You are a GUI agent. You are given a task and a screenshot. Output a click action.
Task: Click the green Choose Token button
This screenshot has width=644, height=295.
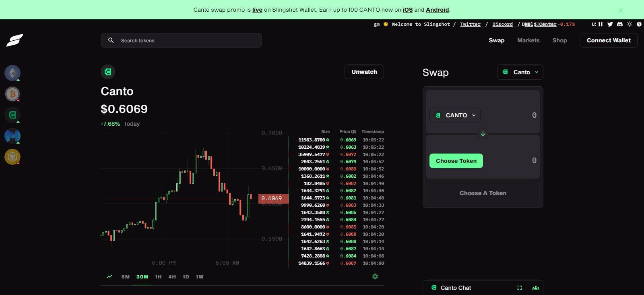(456, 161)
